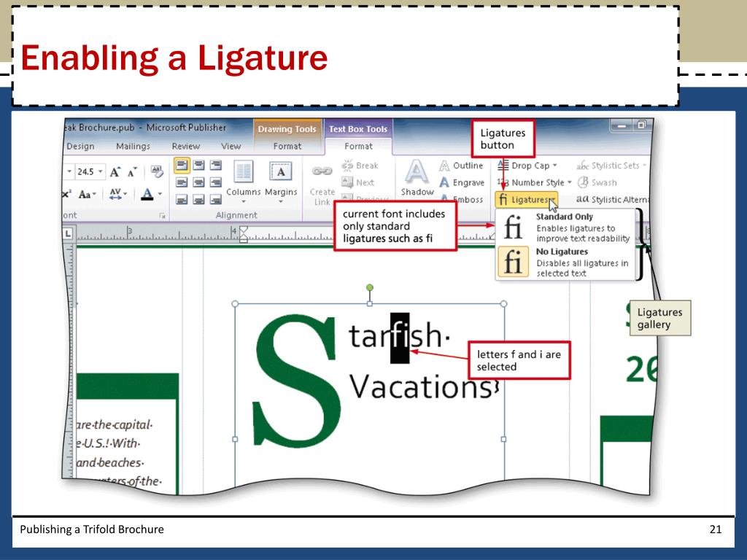Open the Stylistic Alternates option
The height and width of the screenshot is (560, 747).
[612, 200]
